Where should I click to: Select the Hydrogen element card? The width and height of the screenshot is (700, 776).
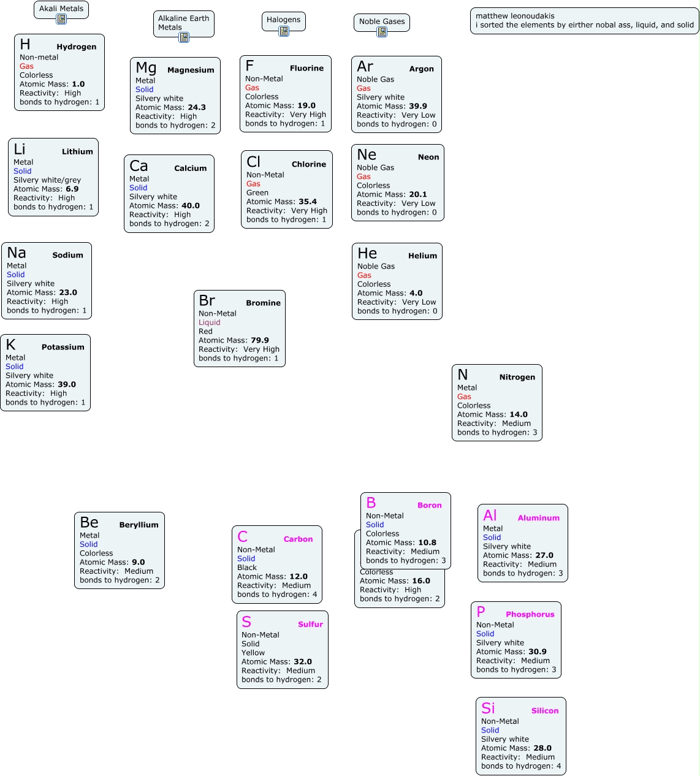(x=59, y=72)
